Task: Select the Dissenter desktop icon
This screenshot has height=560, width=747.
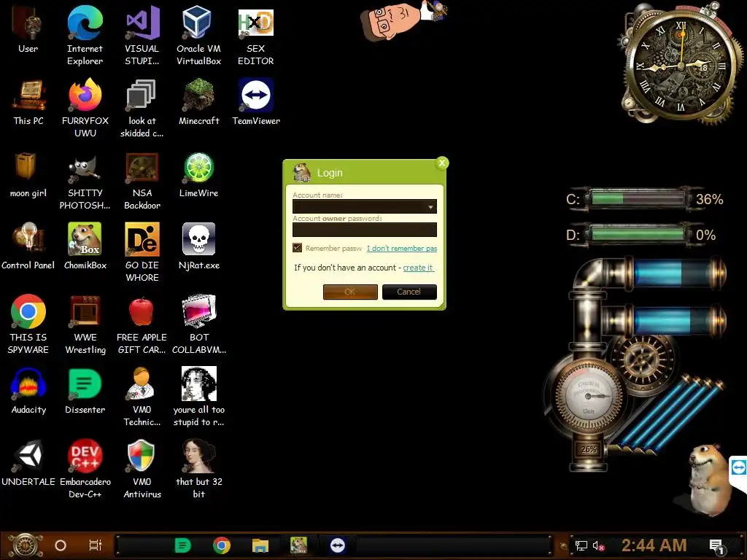Action: 85,391
